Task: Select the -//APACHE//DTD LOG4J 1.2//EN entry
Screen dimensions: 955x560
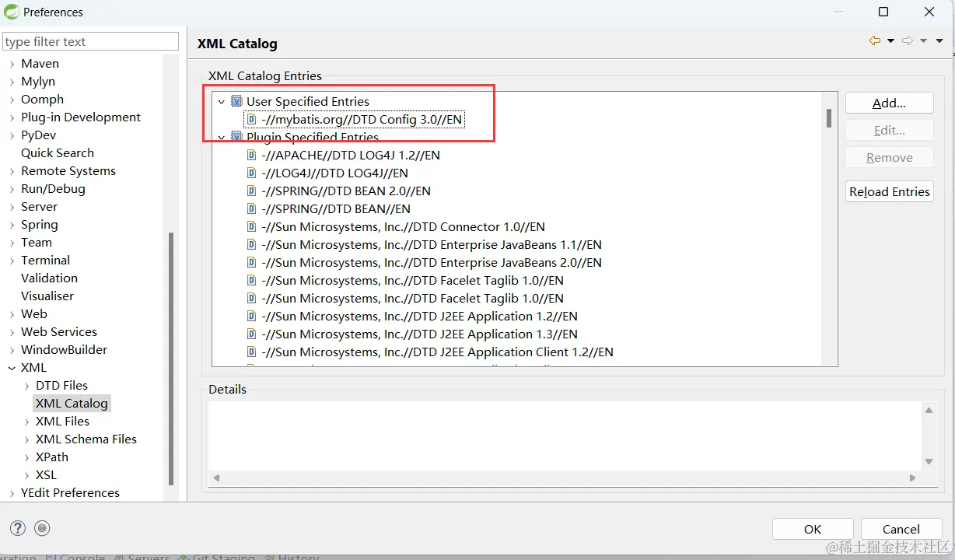Action: (x=351, y=155)
